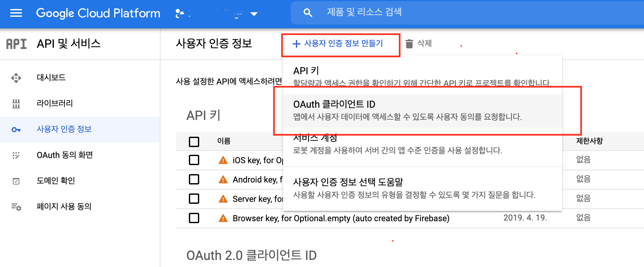Image resolution: width=644 pixels, height=267 pixels.
Task: Open the Server key entry
Action: coord(258,199)
